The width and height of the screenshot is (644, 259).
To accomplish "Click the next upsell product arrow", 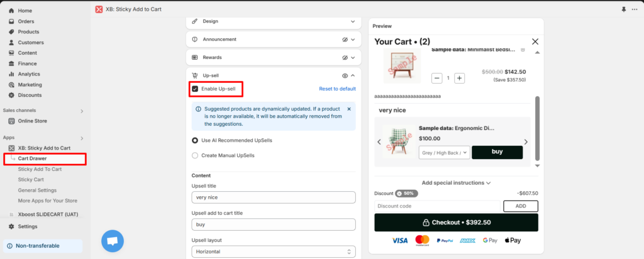I will 526,142.
